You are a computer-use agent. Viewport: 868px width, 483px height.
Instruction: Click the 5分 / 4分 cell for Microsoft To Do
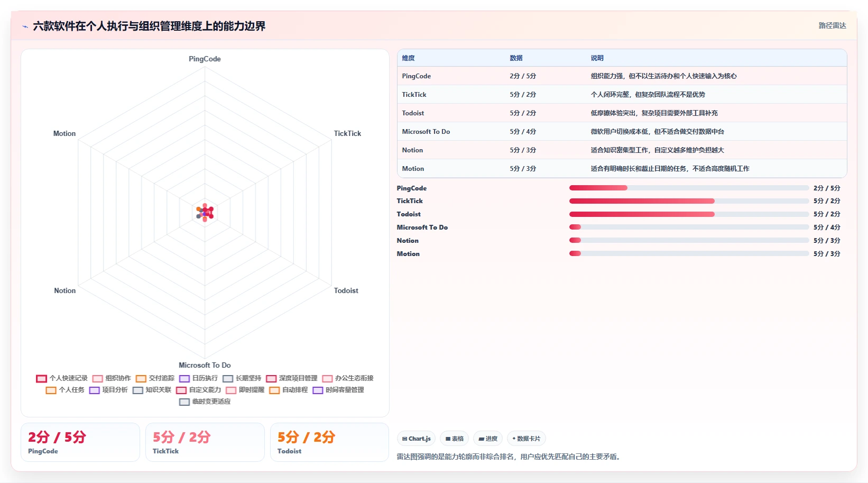tap(523, 132)
